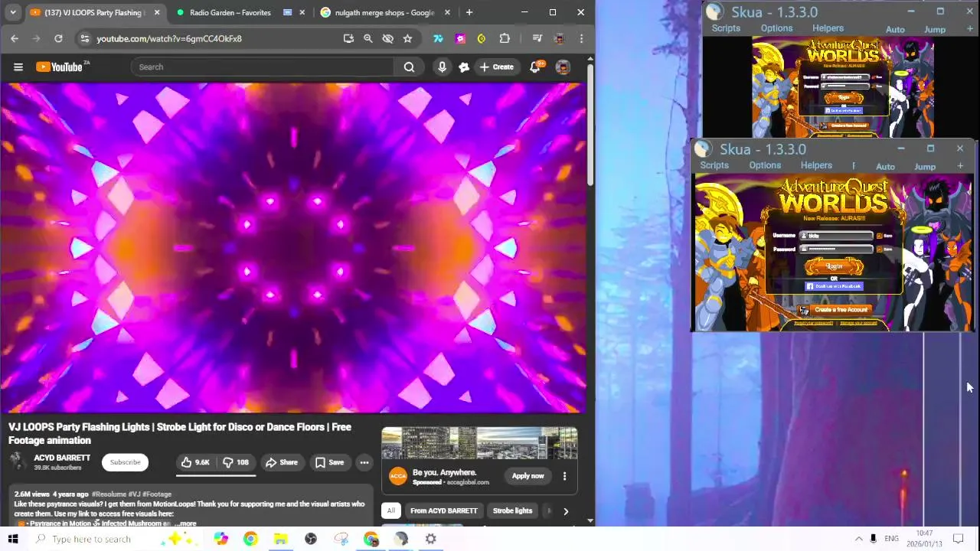Screen dimensions: 980x551
Task: Click the sponsored ad banner image
Action: tap(479, 444)
